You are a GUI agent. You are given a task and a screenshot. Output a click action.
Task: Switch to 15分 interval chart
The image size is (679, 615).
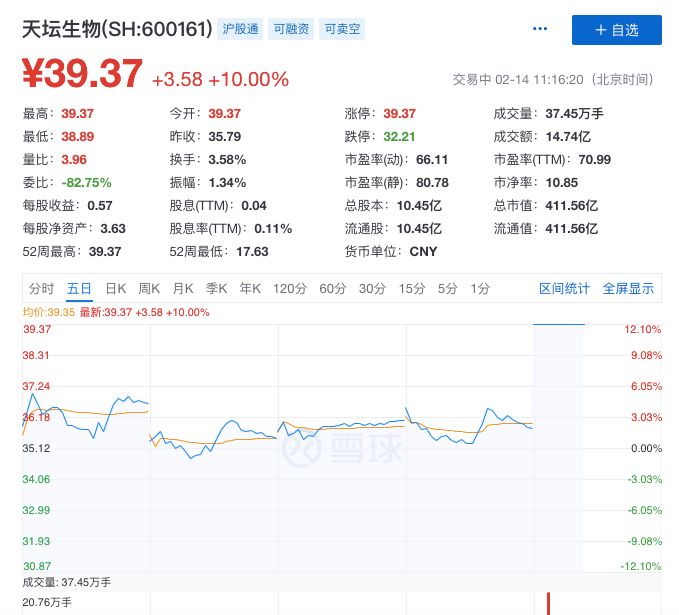click(x=412, y=288)
